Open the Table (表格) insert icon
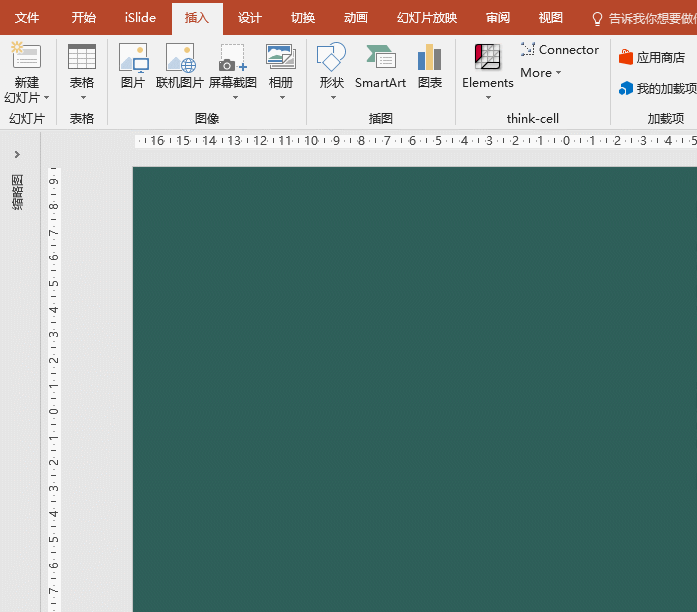 [82, 58]
